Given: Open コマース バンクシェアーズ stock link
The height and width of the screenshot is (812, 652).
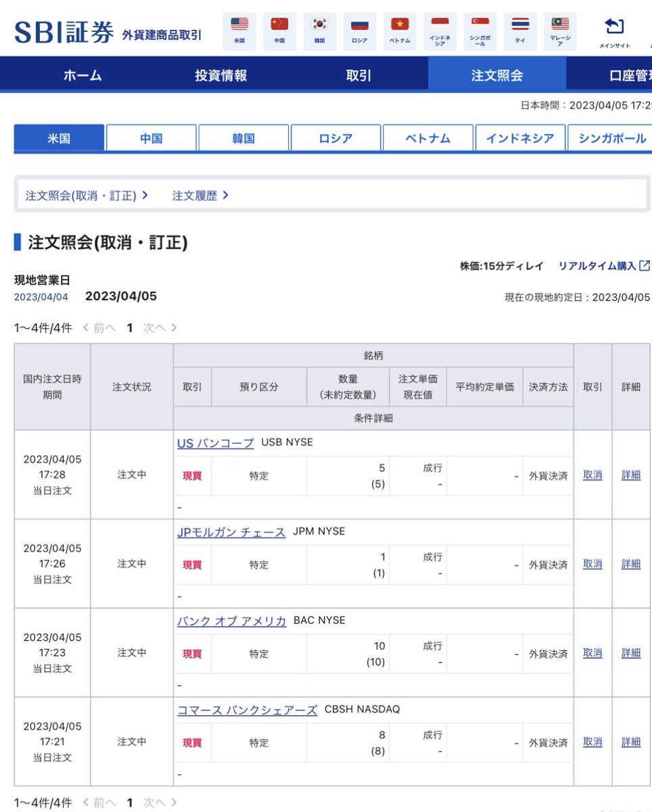Looking at the screenshot, I should (248, 710).
